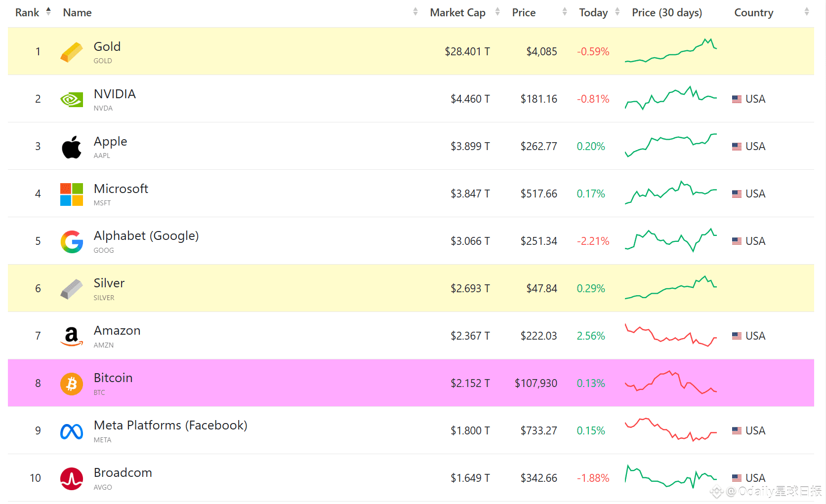Open the Alphabet (Google) name link

pyautogui.click(x=146, y=236)
